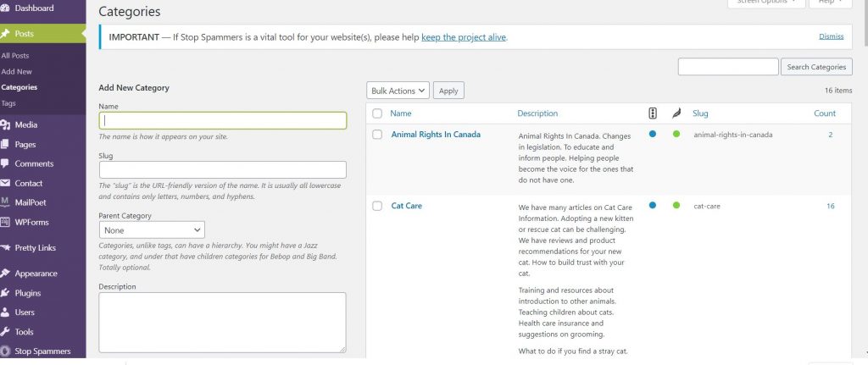Open Tools via wrench icon
The width and height of the screenshot is (868, 365).
click(x=6, y=332)
